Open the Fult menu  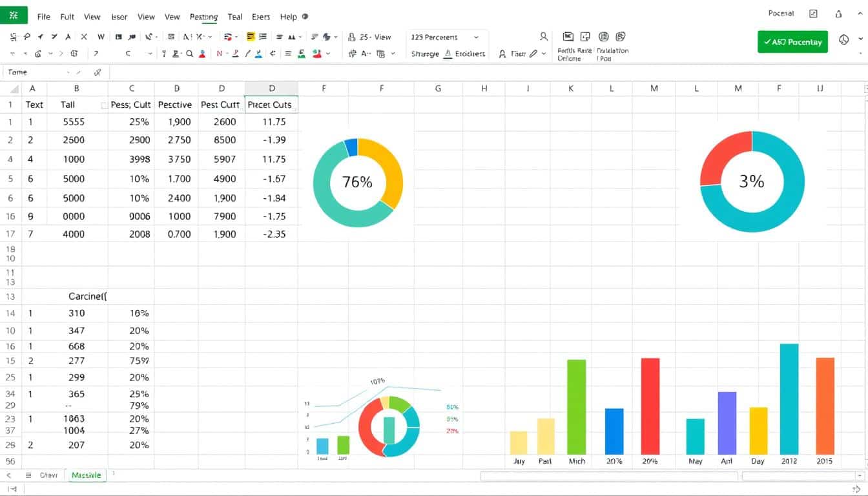tap(67, 17)
